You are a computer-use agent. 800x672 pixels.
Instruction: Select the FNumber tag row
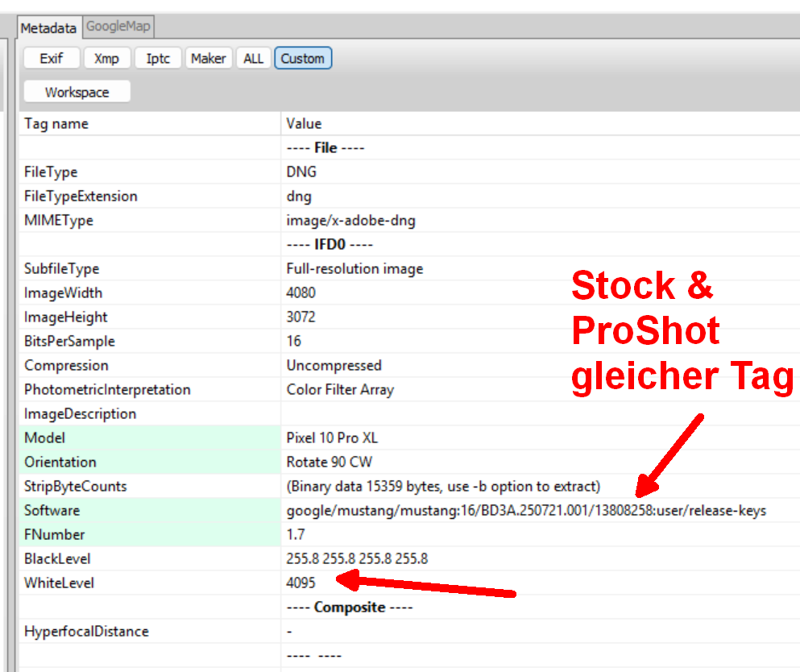point(54,535)
